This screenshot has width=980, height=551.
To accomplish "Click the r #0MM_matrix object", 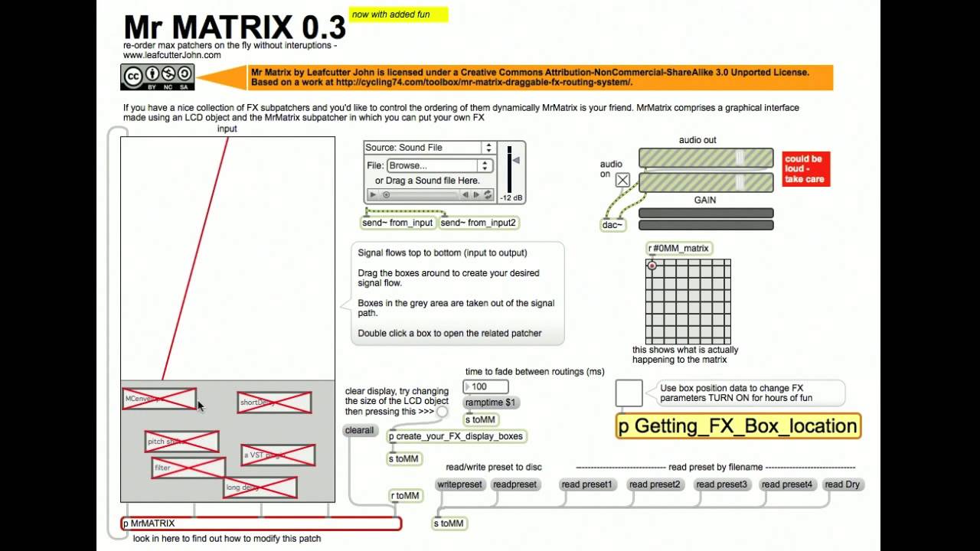I will pyautogui.click(x=680, y=248).
